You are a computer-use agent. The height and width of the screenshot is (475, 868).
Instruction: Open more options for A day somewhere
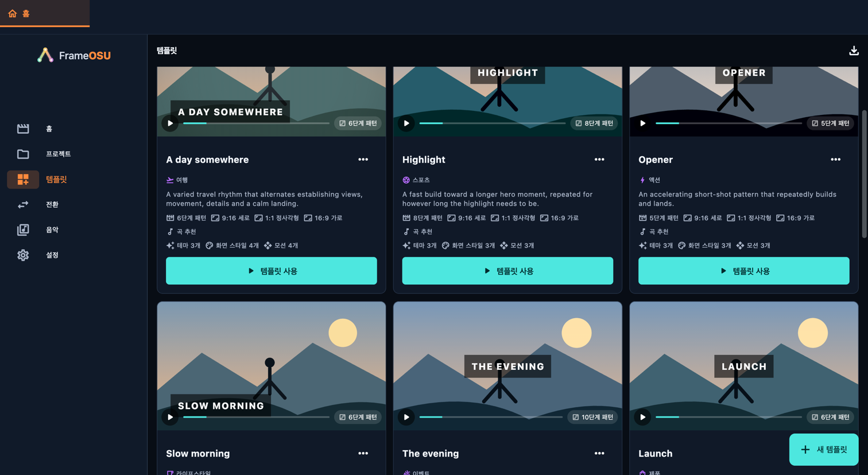tap(363, 160)
